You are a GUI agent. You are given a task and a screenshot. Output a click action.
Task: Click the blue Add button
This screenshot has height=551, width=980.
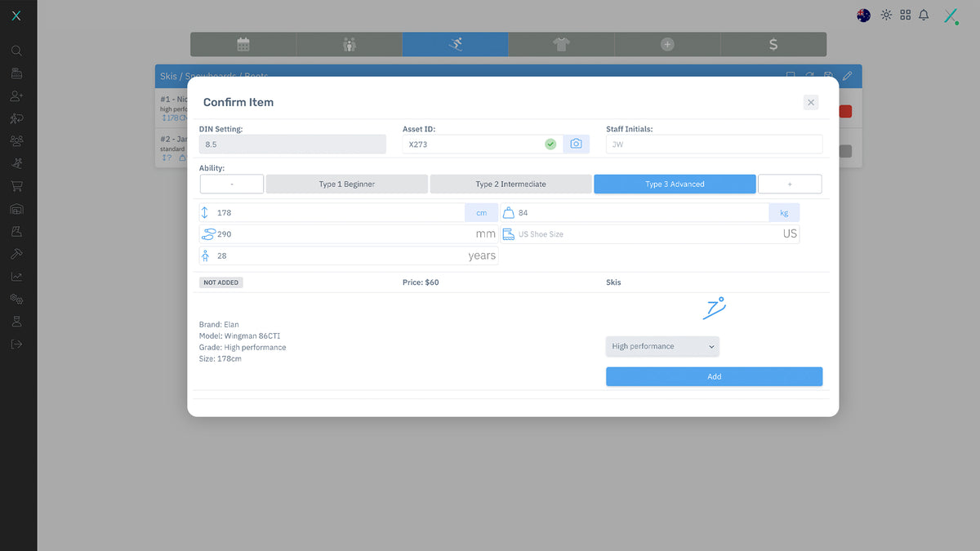pos(714,376)
